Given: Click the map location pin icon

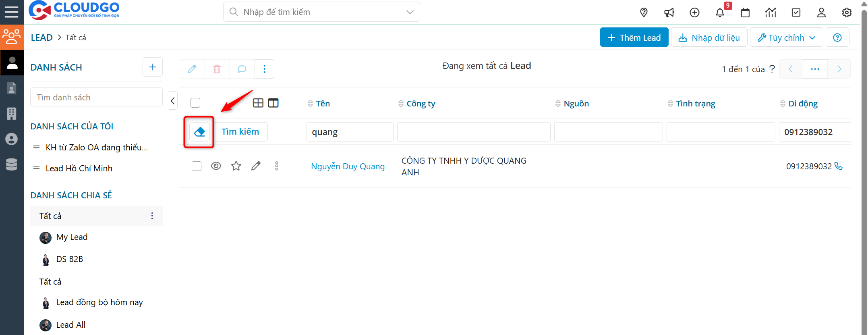Looking at the screenshot, I should pos(644,12).
